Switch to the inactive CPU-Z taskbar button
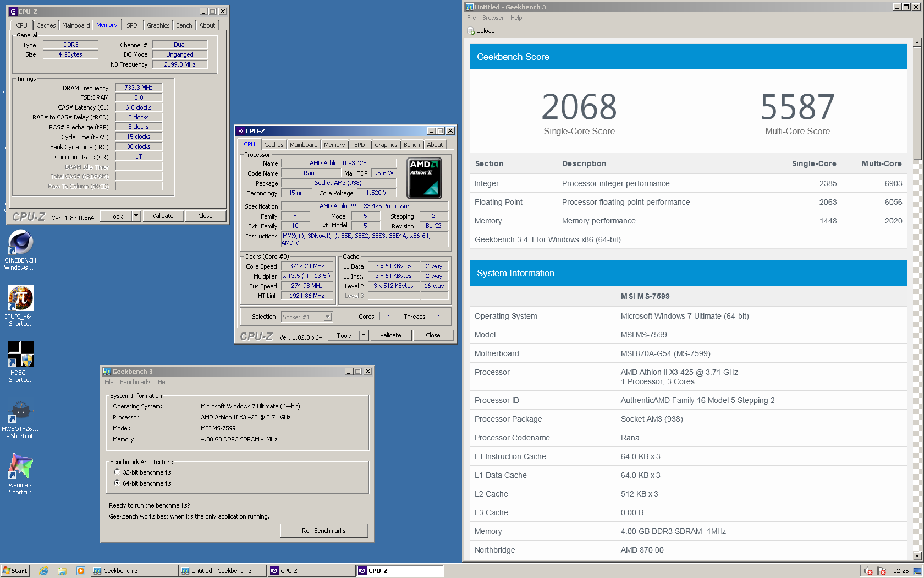Viewport: 924px width, 578px height. (x=311, y=571)
